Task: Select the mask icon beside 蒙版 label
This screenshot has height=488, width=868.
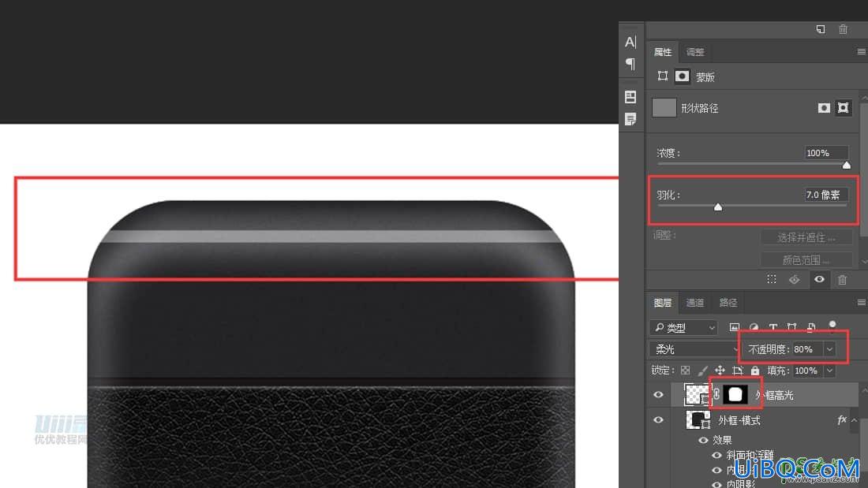Action: 682,76
